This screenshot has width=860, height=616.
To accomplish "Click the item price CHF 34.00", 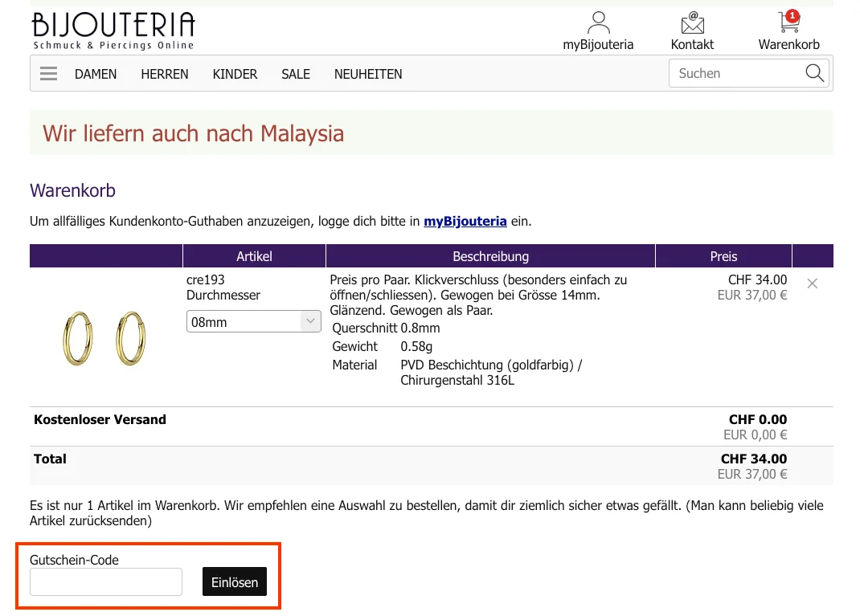I will (757, 280).
